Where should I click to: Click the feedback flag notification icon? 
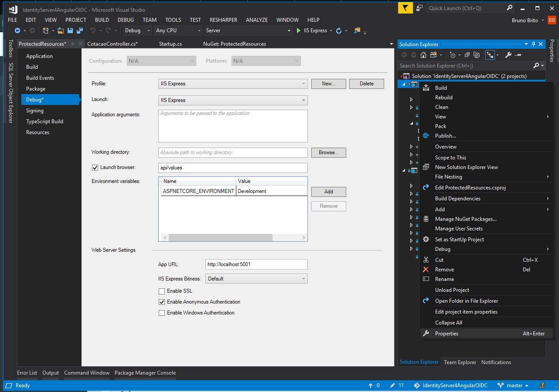pos(405,8)
